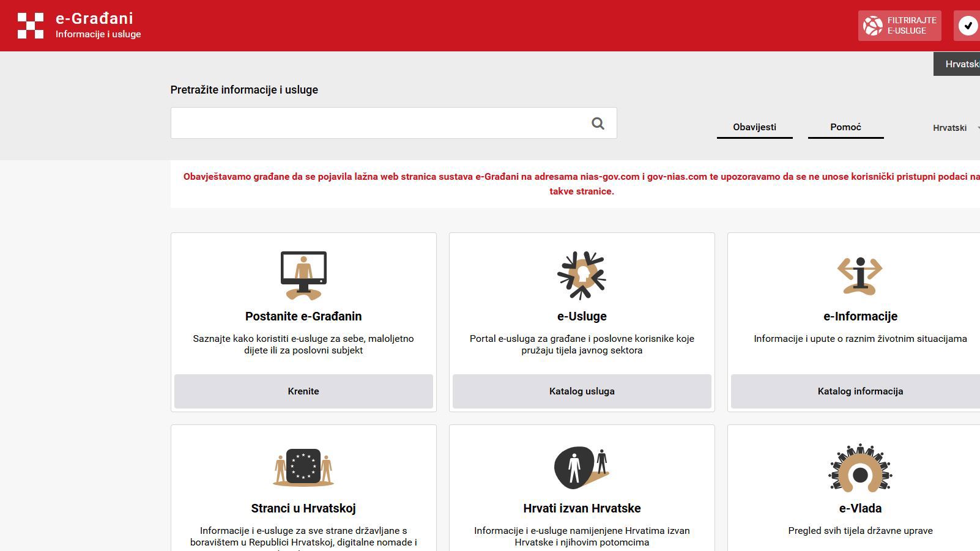Image resolution: width=980 pixels, height=551 pixels.
Task: Click the search magnifier icon
Action: [x=598, y=124]
